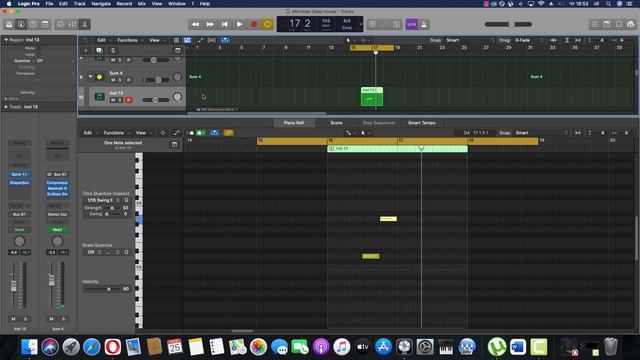Toggle the Piano Roll link button (yellow)
This screenshot has width=640, height=360.
(x=229, y=133)
